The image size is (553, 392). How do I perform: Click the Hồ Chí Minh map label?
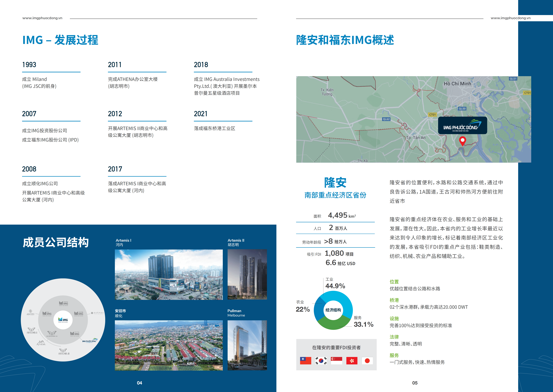click(x=457, y=83)
